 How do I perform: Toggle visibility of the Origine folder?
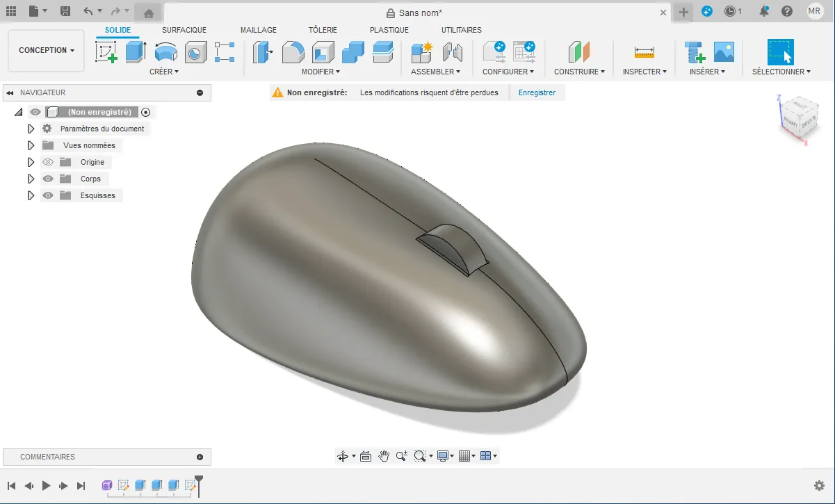coord(48,162)
